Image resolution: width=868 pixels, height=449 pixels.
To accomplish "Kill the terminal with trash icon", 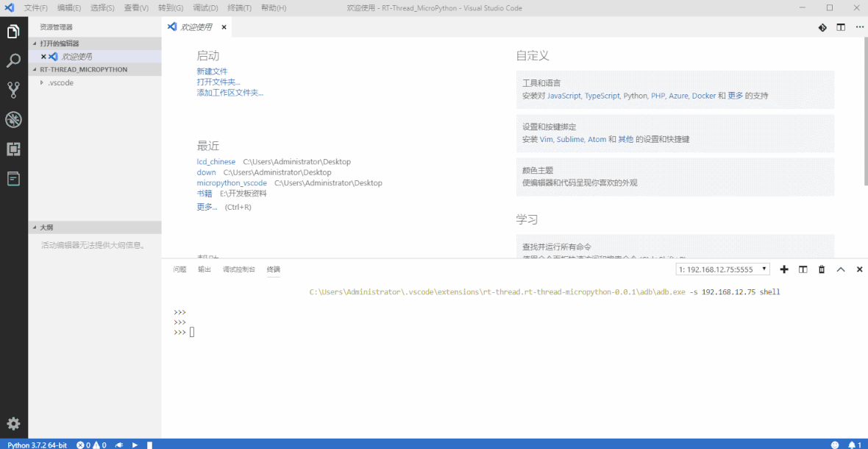I will (821, 269).
